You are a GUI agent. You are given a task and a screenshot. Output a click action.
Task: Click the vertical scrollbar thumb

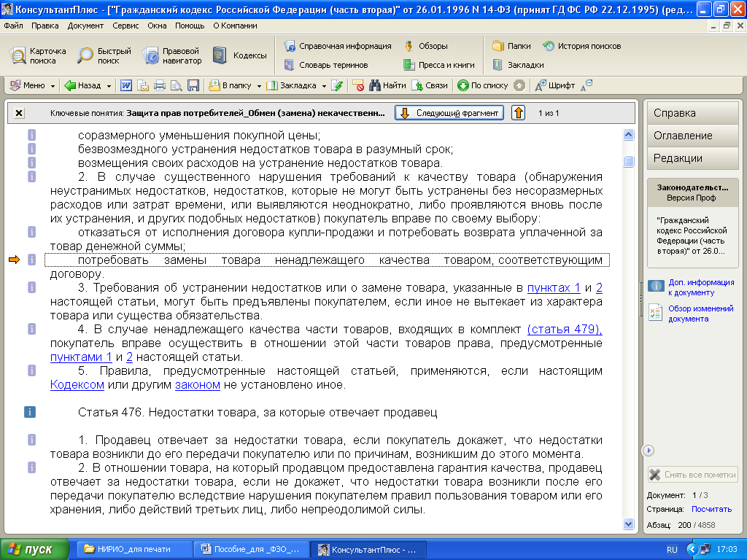point(628,161)
